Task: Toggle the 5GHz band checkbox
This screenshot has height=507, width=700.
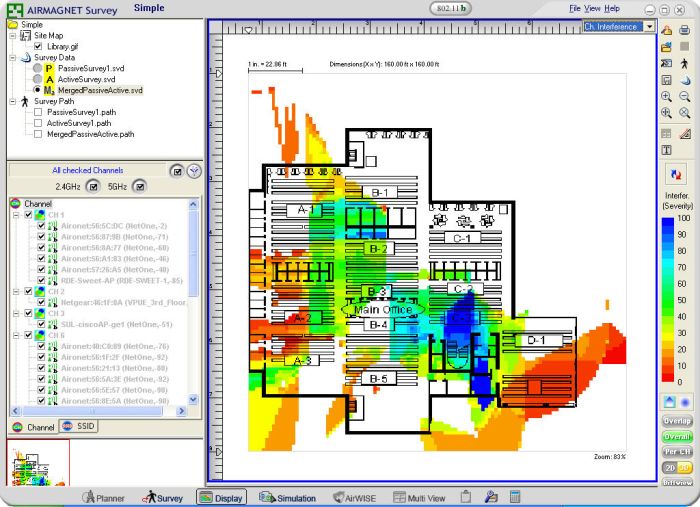Action: click(140, 187)
